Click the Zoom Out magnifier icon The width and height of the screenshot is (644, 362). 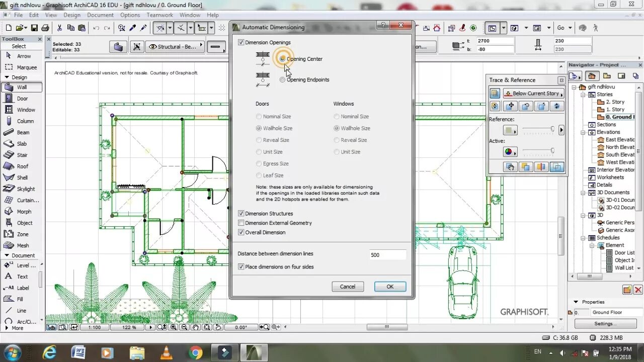[185, 327]
